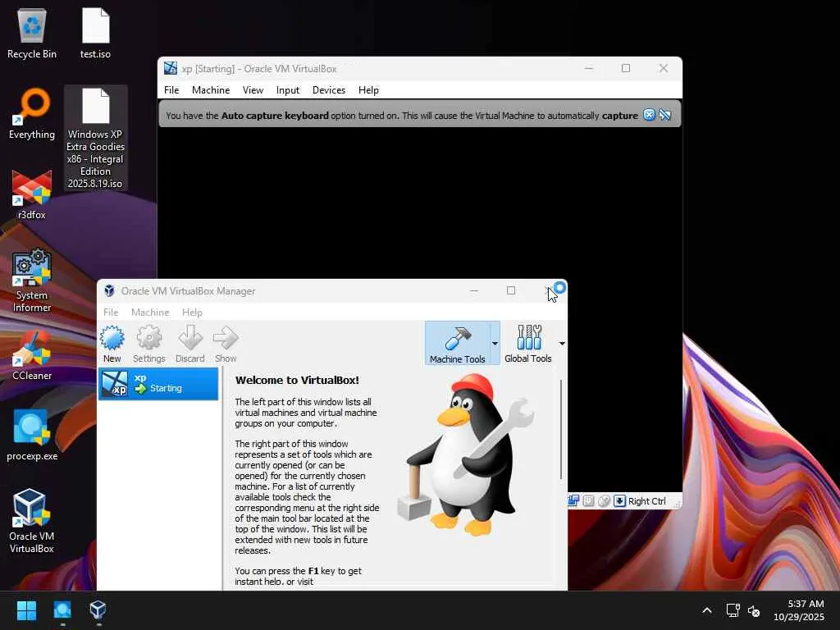The image size is (840, 630).
Task: Click the mouse integration status icon
Action: coord(604,500)
